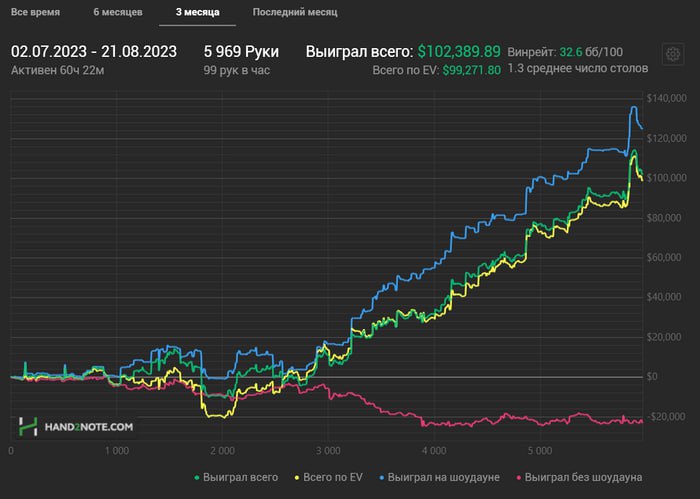This screenshot has height=499, width=700.
Task: Click the "Выиграл всего:" header label
Action: pyautogui.click(x=359, y=51)
